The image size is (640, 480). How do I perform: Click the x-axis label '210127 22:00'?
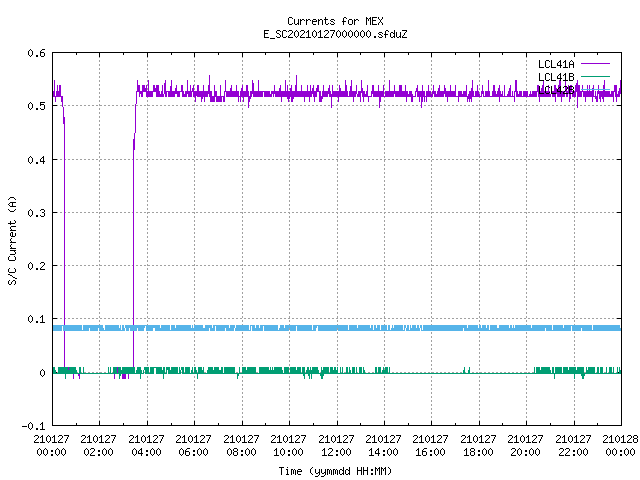[x=574, y=446]
